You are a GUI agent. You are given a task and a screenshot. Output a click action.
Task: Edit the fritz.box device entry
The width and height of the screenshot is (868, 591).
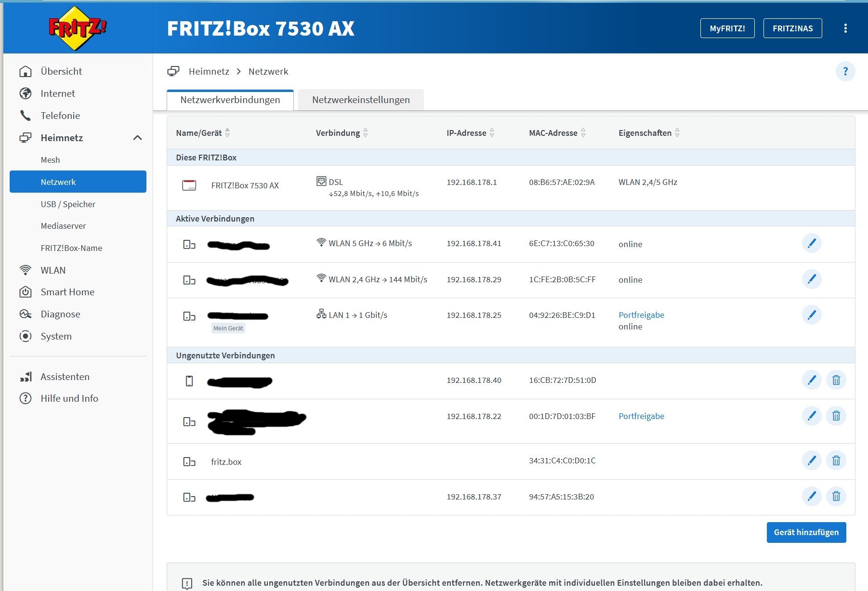click(x=812, y=460)
